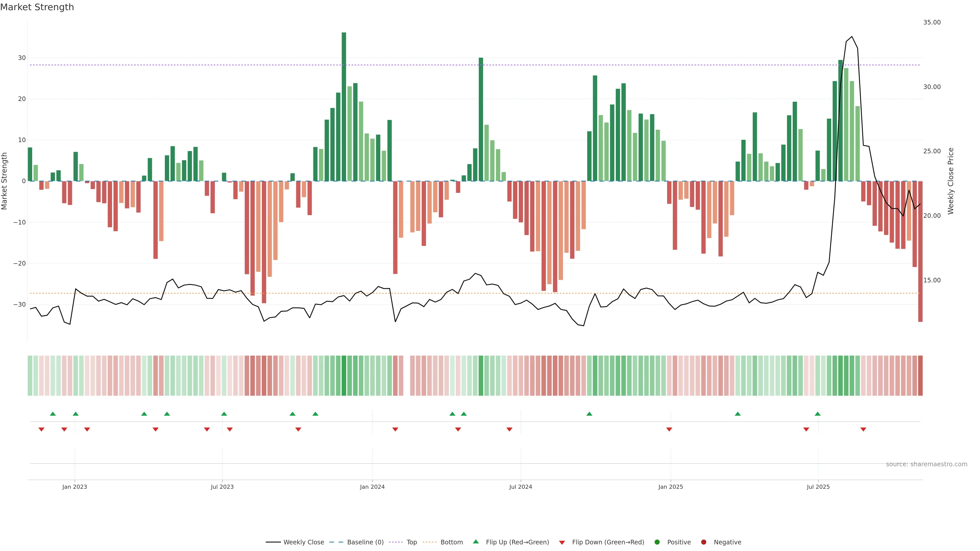
Task: Click flip-down triangle just after Jan 2024
Action: pos(395,429)
